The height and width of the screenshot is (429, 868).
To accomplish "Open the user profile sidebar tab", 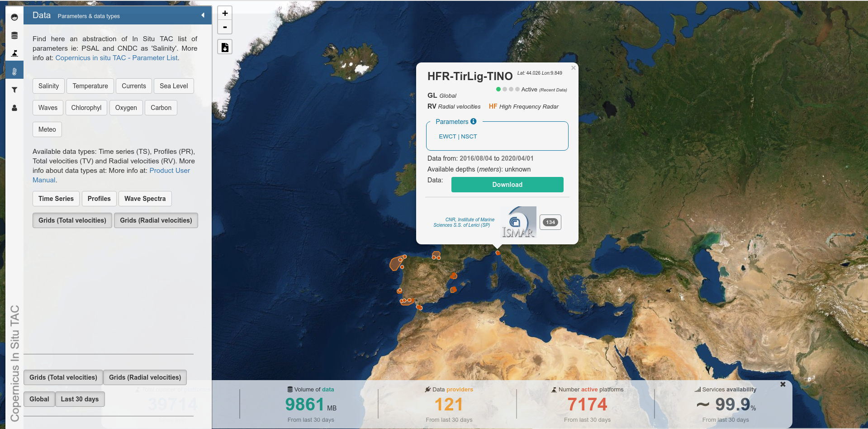I will pos(14,108).
